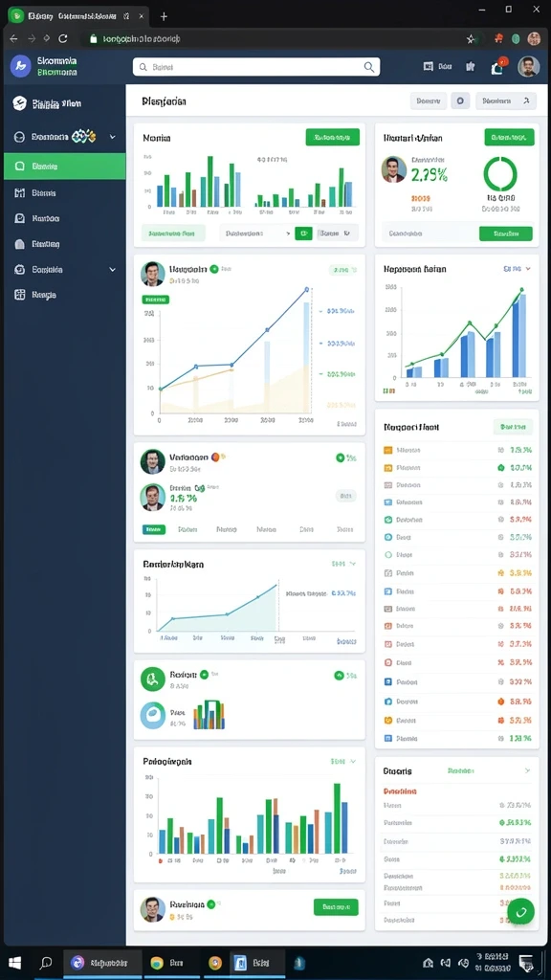Click the round icon button in the page title bar
Screen dimensions: 551x980
click(460, 100)
